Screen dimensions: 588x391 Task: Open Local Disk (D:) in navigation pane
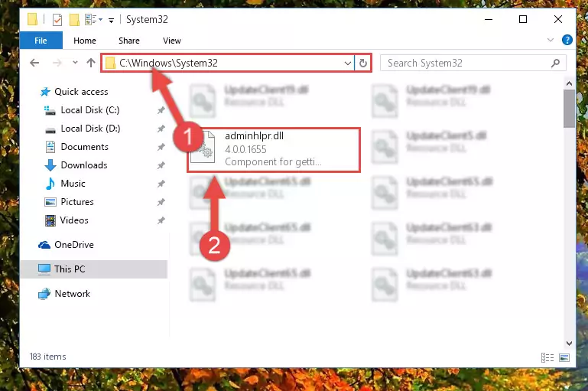[x=83, y=129]
